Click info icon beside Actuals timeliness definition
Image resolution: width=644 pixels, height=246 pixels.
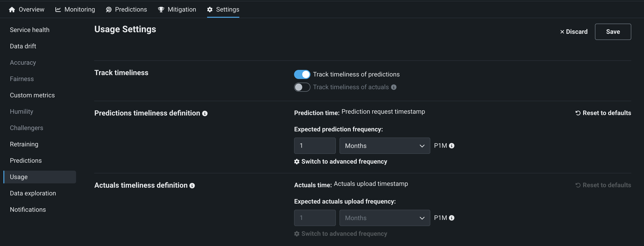(192, 186)
